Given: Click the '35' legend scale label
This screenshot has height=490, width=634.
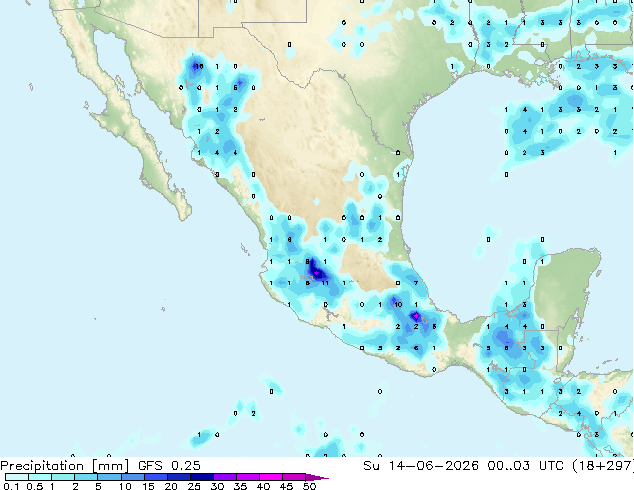Looking at the screenshot, I should tap(240, 486).
